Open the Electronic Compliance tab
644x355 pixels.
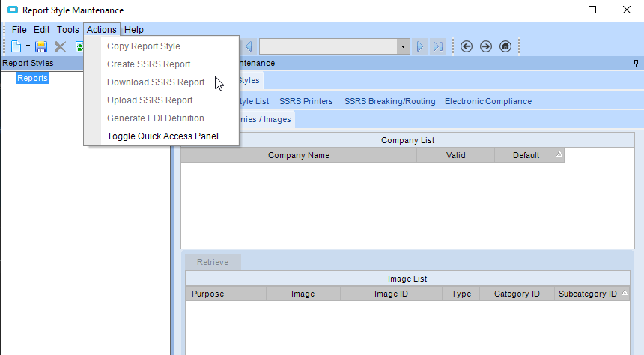pos(487,101)
